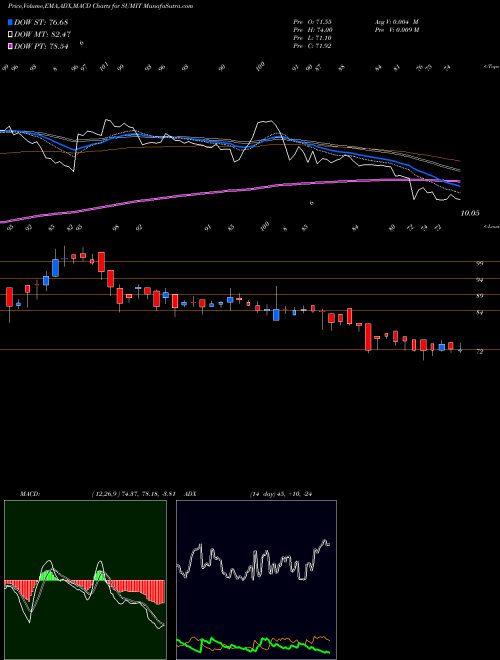500x660 pixels.
Task: Click the 99 price level label
Action: 479,263
